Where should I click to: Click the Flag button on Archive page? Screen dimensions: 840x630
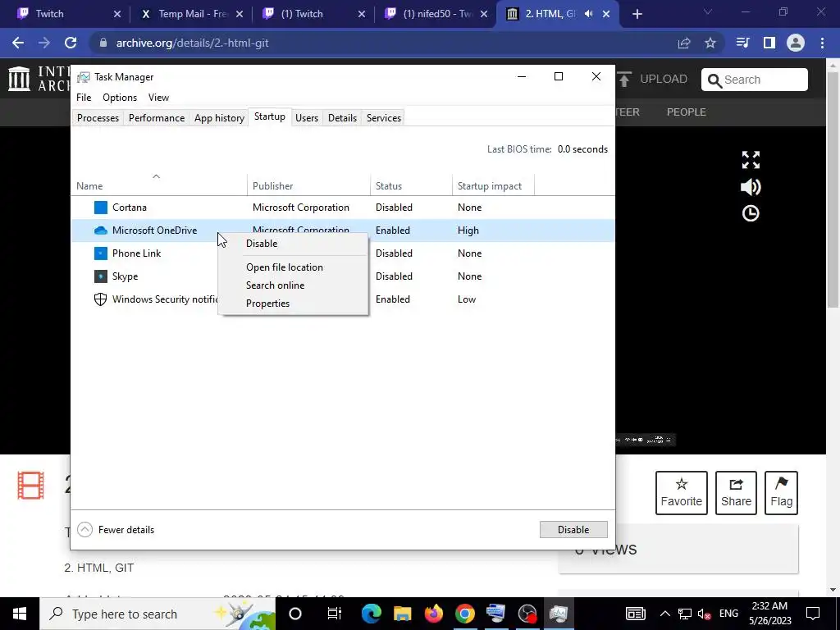[781, 493]
